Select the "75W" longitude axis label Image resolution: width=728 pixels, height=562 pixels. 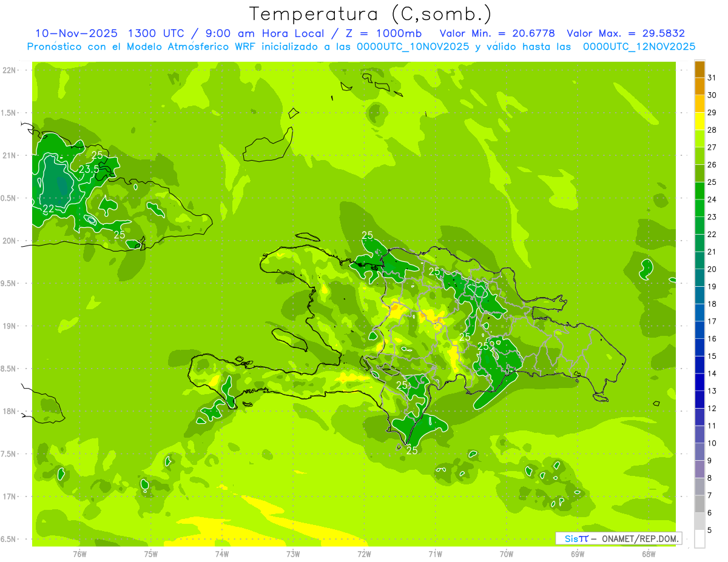tap(150, 554)
